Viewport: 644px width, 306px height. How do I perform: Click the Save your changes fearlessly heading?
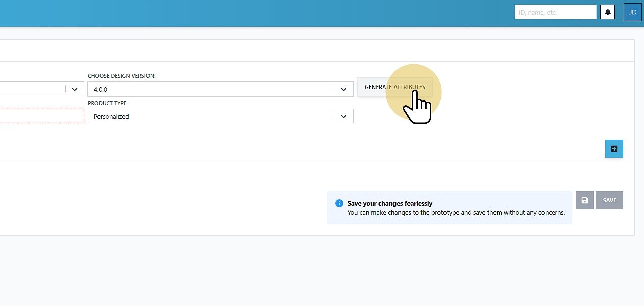pos(390,203)
